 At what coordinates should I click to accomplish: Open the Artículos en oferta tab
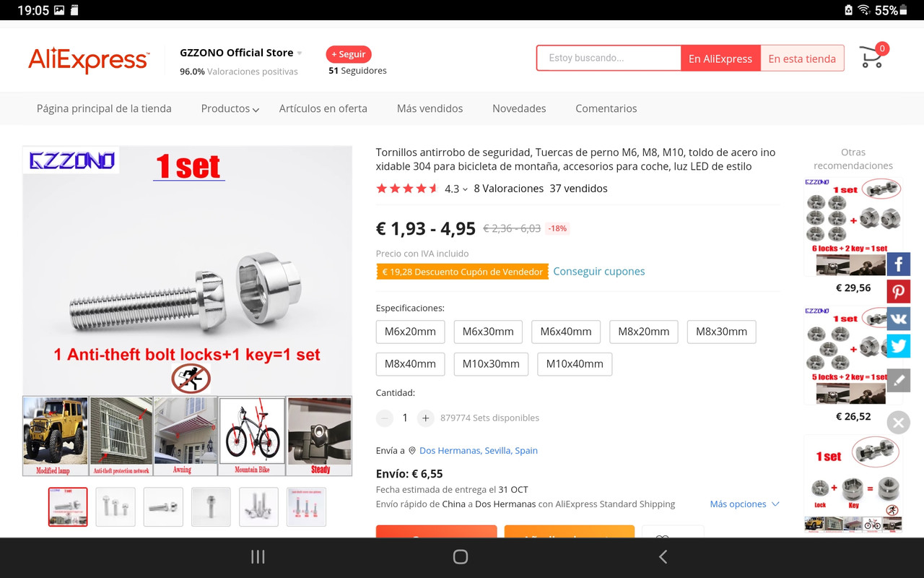pyautogui.click(x=323, y=108)
